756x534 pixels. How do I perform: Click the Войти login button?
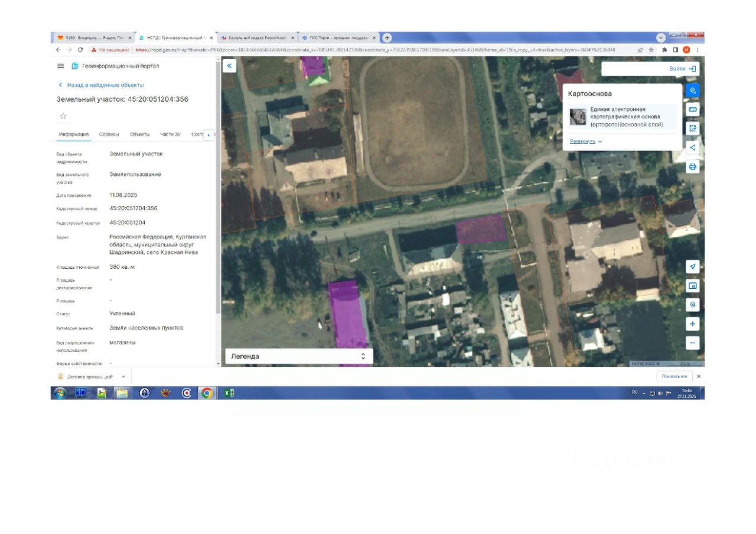point(682,69)
